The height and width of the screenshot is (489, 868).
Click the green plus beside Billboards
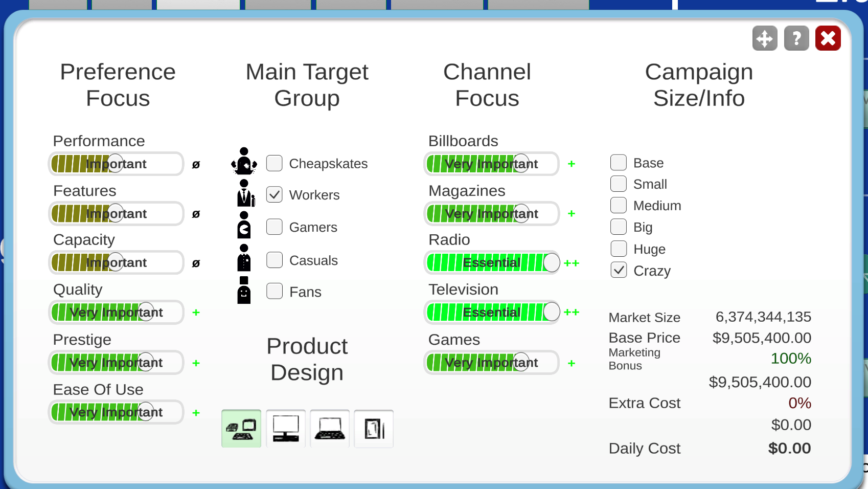coord(572,164)
